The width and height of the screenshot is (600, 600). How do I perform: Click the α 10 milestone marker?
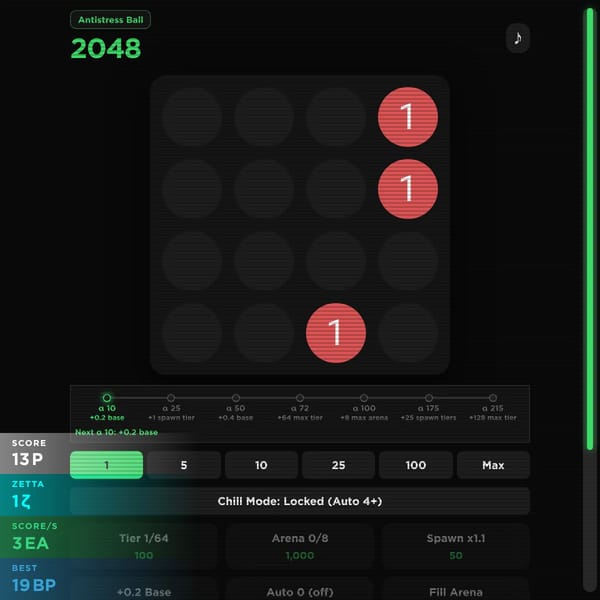(x=107, y=398)
